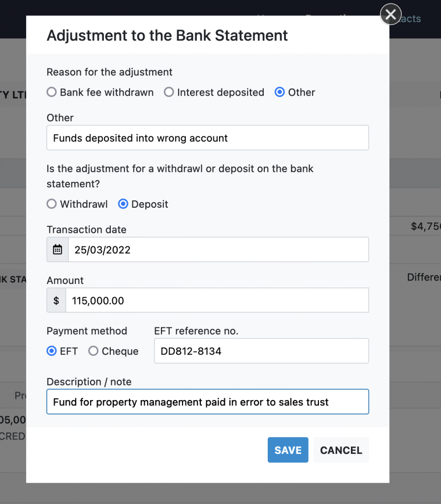Click the "Description / note" label
Screen dimensions: 441x504
(x=89, y=382)
